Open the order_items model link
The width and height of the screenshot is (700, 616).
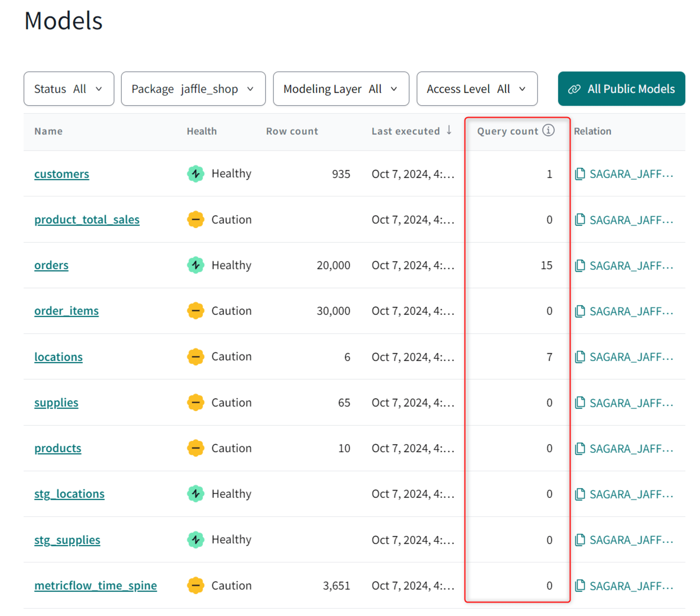[x=66, y=311]
